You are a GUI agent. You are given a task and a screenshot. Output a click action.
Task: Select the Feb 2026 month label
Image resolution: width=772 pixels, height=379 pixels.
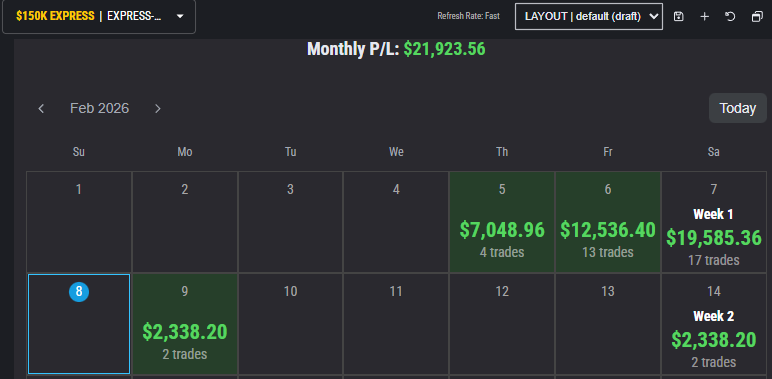(x=99, y=108)
